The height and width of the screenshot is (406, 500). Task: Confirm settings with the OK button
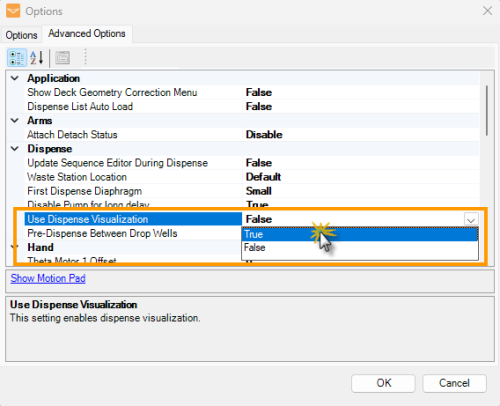(383, 383)
